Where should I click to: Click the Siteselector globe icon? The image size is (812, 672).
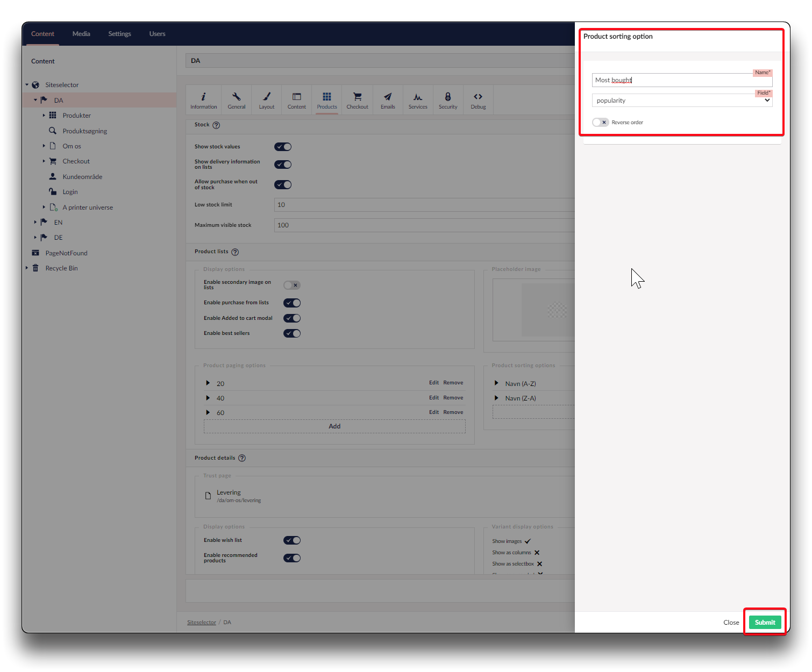click(35, 85)
